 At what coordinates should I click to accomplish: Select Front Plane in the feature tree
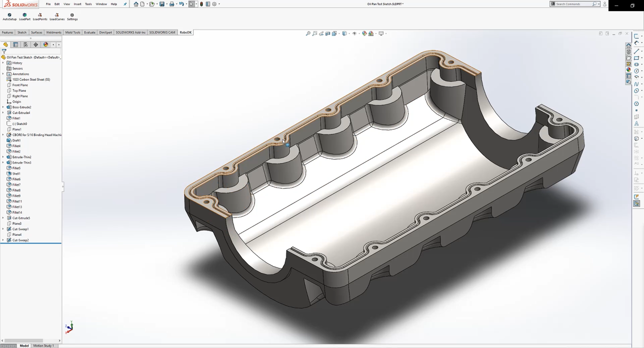tap(19, 85)
